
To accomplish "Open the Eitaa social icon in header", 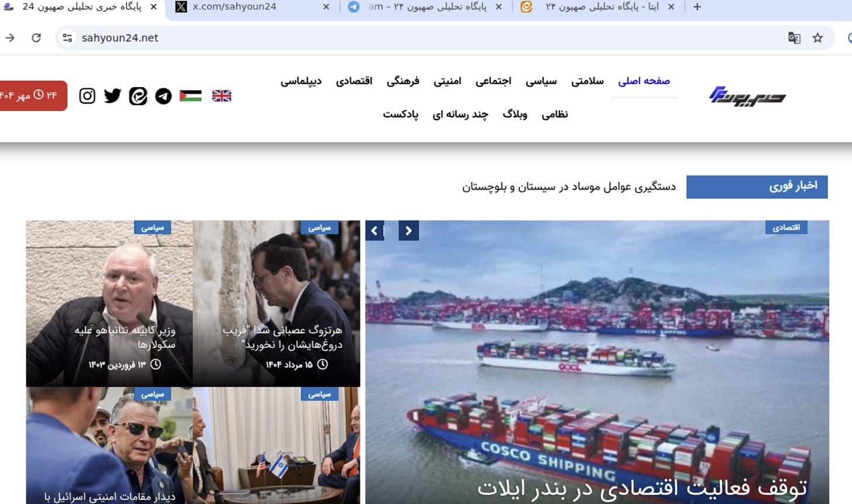I will click(x=138, y=95).
